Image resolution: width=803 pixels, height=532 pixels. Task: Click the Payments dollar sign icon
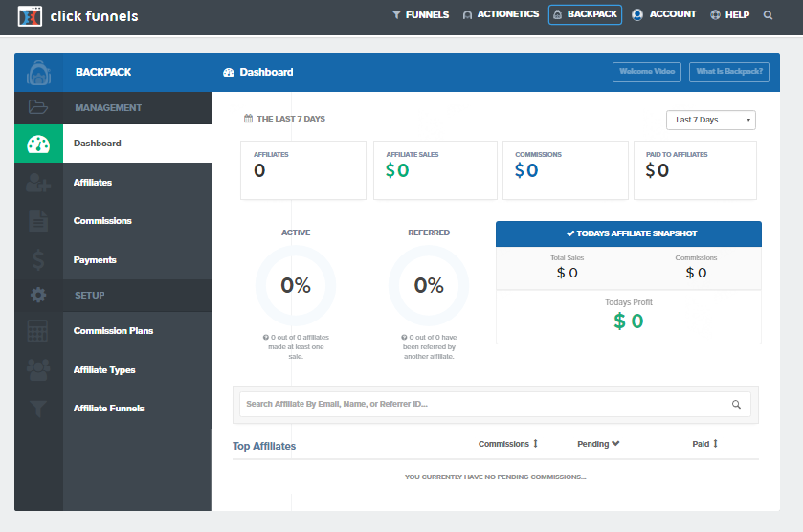click(x=38, y=259)
